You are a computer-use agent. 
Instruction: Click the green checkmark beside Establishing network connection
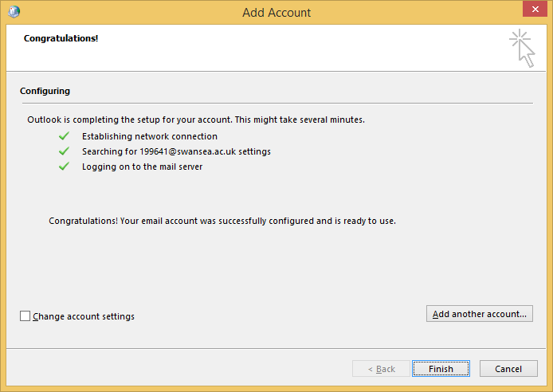pyautogui.click(x=64, y=136)
